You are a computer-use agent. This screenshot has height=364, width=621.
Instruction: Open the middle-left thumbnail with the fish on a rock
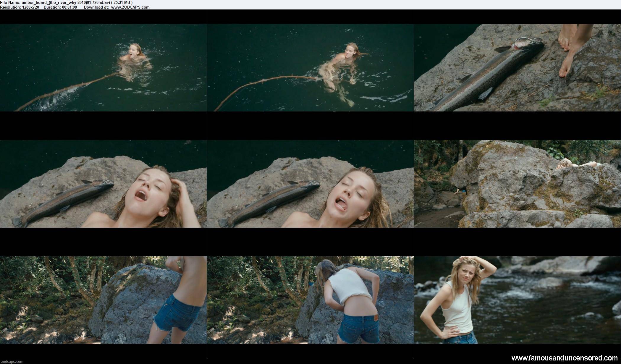click(103, 184)
